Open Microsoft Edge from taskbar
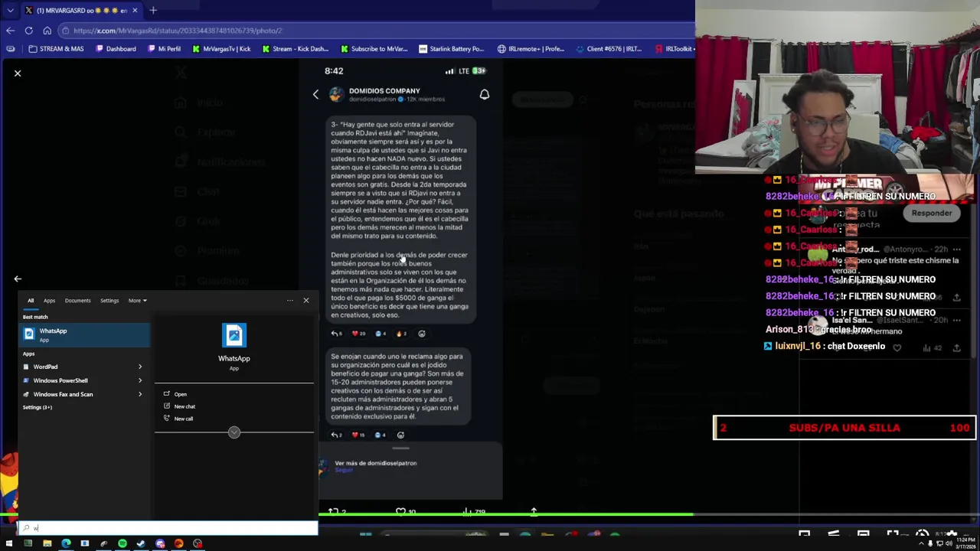 pos(66,543)
